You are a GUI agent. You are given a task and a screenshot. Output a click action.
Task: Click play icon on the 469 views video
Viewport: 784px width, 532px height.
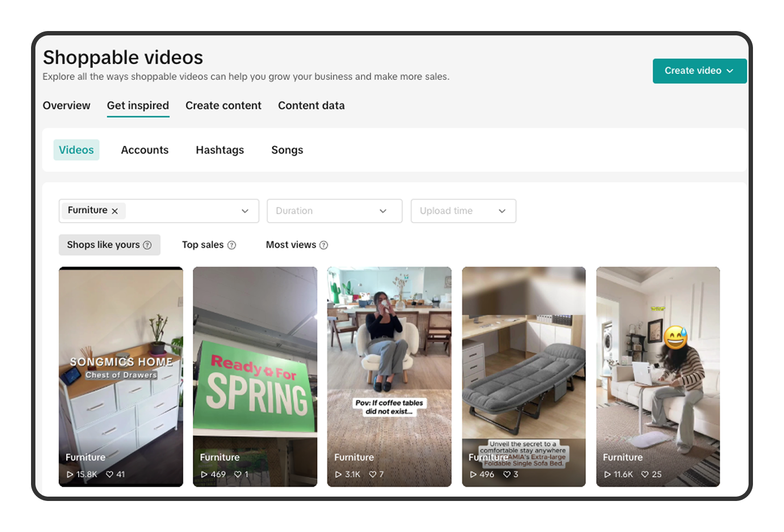[204, 475]
